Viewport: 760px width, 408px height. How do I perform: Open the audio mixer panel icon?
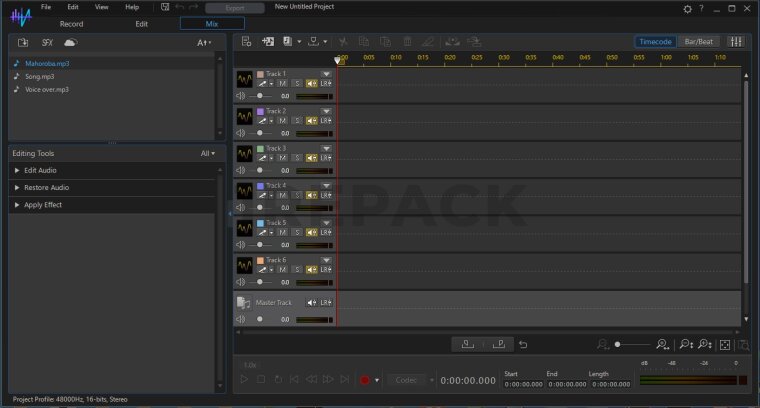[x=736, y=42]
